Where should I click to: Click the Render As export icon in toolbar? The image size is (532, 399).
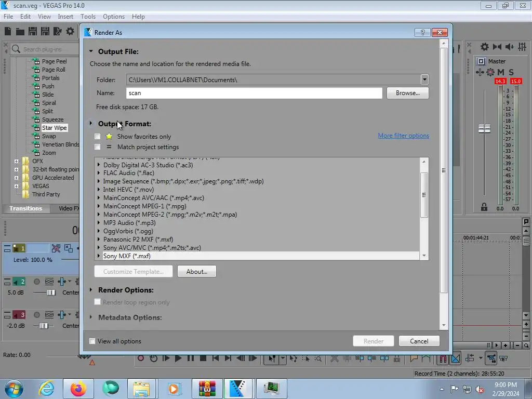pyautogui.click(x=57, y=32)
